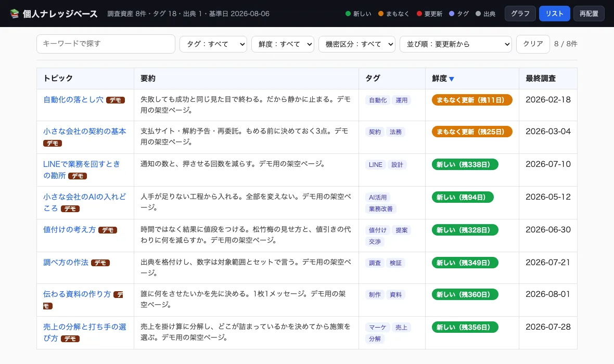Click the 売上 tag chip

pos(401,327)
